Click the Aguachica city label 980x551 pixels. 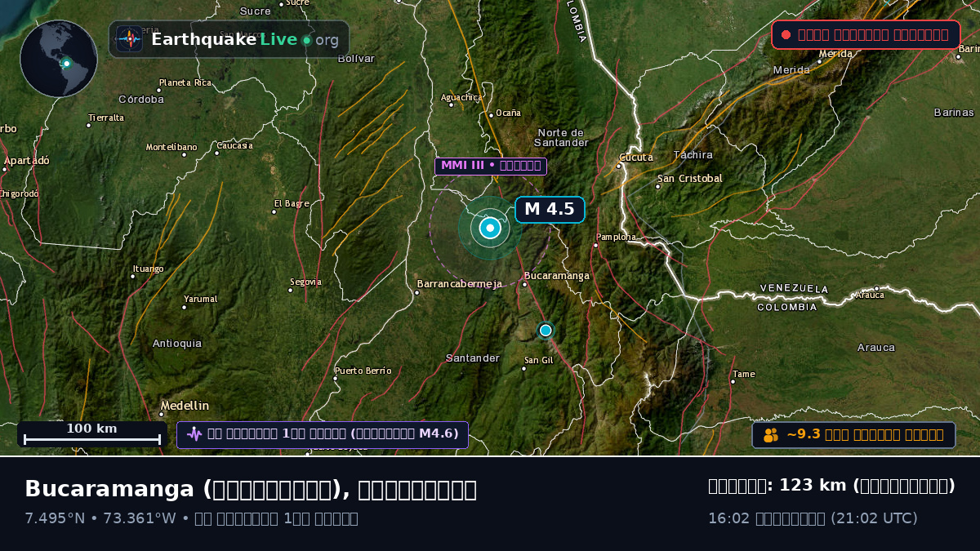(461, 97)
